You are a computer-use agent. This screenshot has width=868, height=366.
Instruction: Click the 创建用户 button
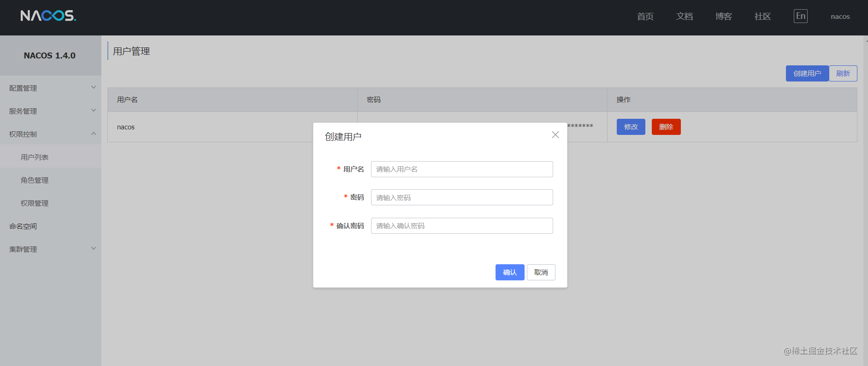point(807,74)
